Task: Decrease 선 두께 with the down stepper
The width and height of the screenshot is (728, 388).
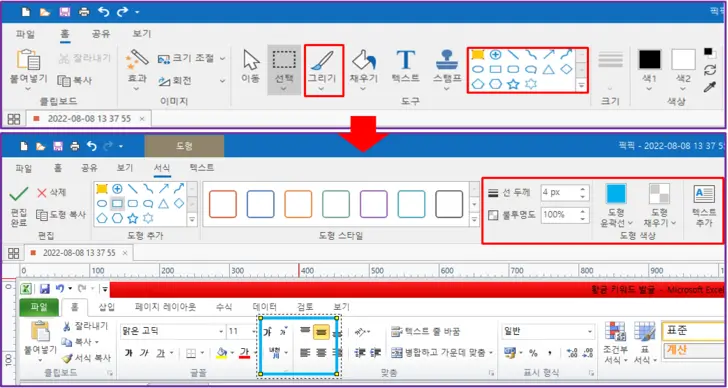Action: [583, 196]
